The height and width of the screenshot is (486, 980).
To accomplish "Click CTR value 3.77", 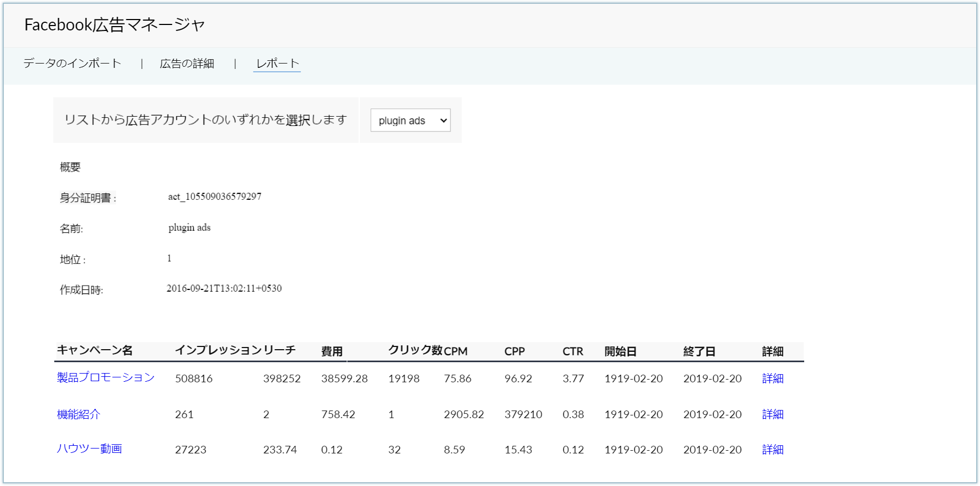I will 574,378.
